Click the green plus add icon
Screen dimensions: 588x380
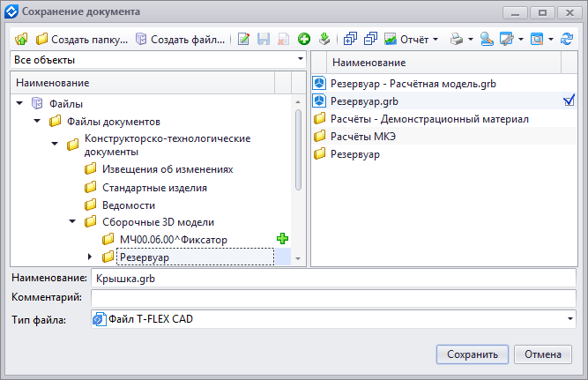click(x=304, y=39)
